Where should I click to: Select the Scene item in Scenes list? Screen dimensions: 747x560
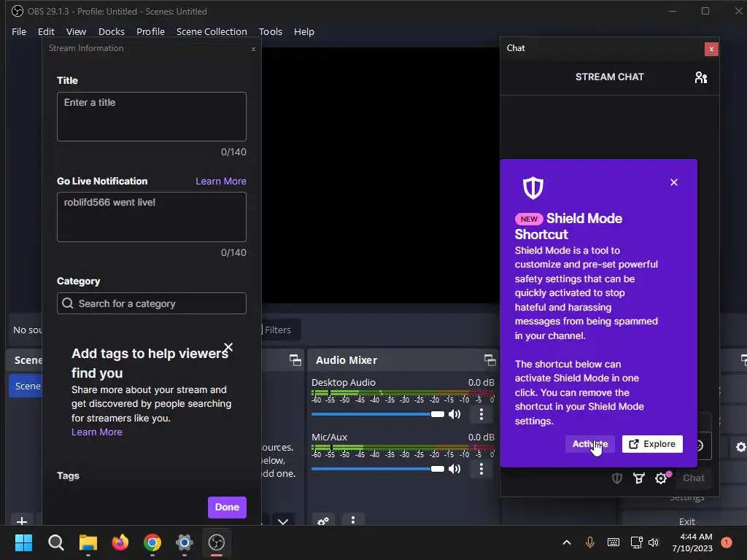click(x=26, y=386)
